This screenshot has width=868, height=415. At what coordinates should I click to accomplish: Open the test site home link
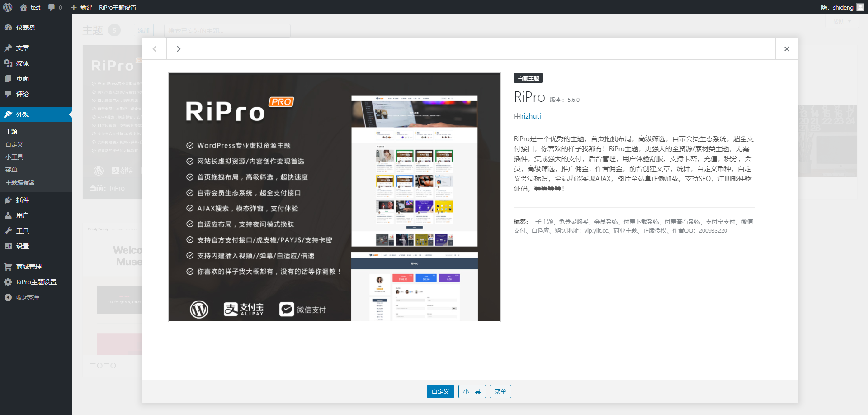tap(30, 7)
